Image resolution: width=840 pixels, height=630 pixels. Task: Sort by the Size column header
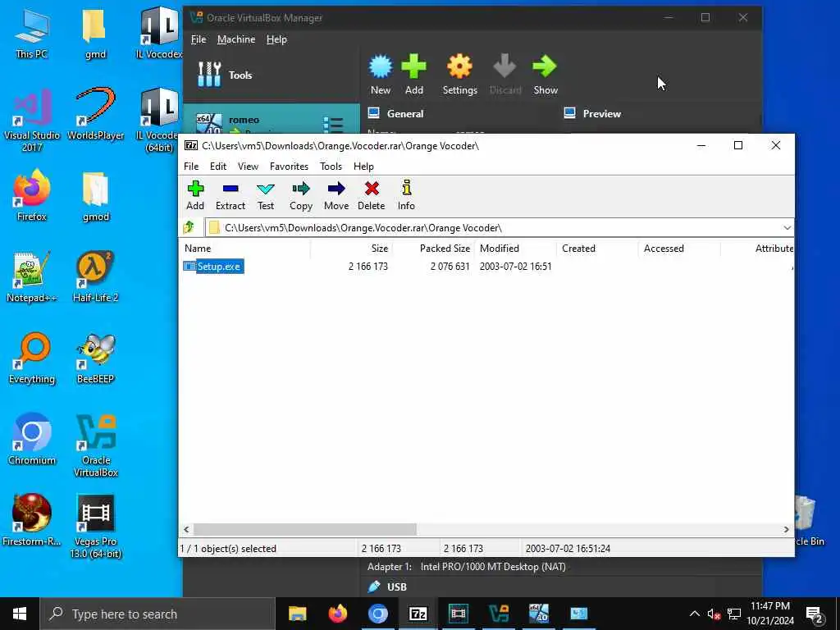click(x=351, y=249)
